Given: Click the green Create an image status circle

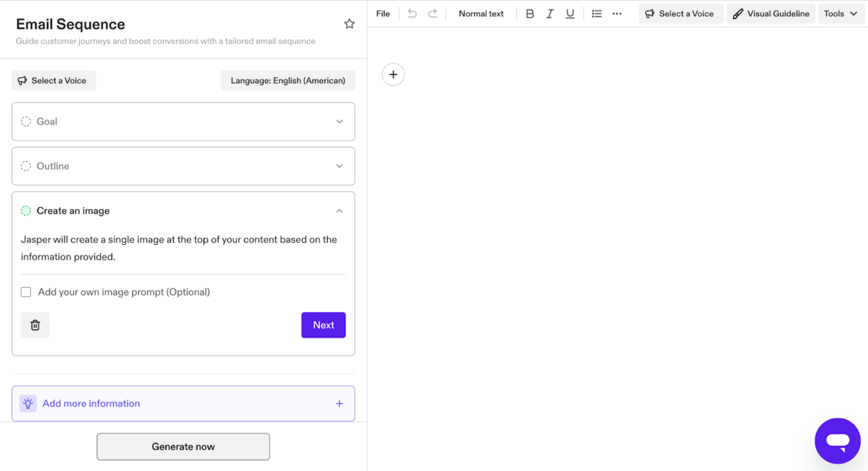Looking at the screenshot, I should point(26,211).
